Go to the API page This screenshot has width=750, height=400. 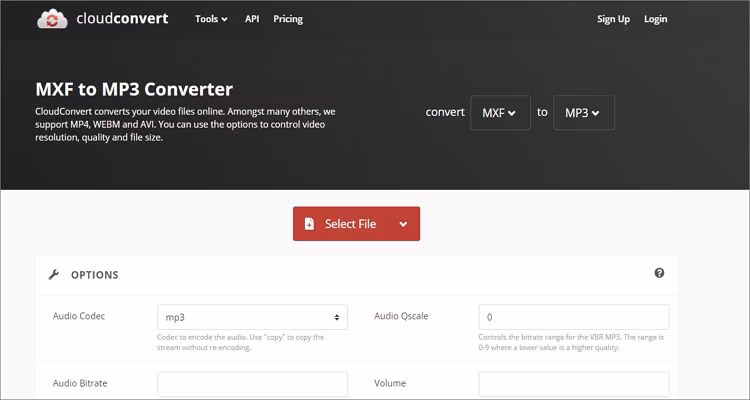[252, 19]
